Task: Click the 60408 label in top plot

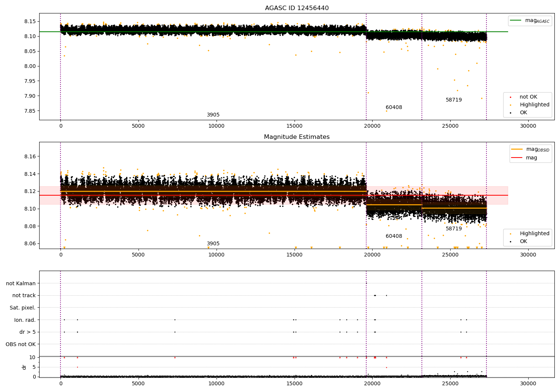Action: pyautogui.click(x=394, y=108)
